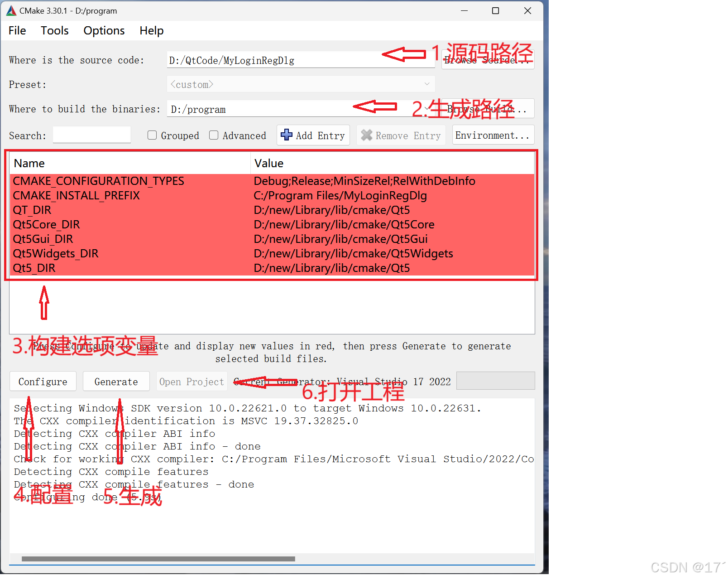The width and height of the screenshot is (728, 580).
Task: Focus the Search input field
Action: click(92, 135)
